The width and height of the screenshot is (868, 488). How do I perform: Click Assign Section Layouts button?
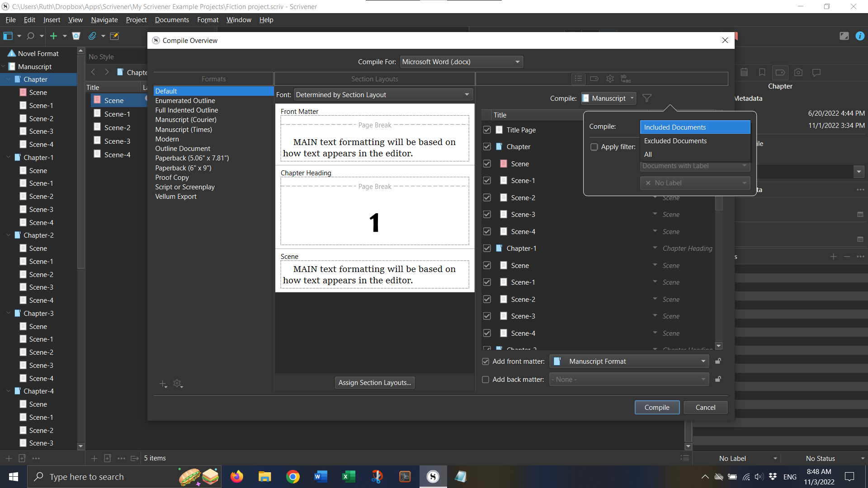pyautogui.click(x=375, y=383)
